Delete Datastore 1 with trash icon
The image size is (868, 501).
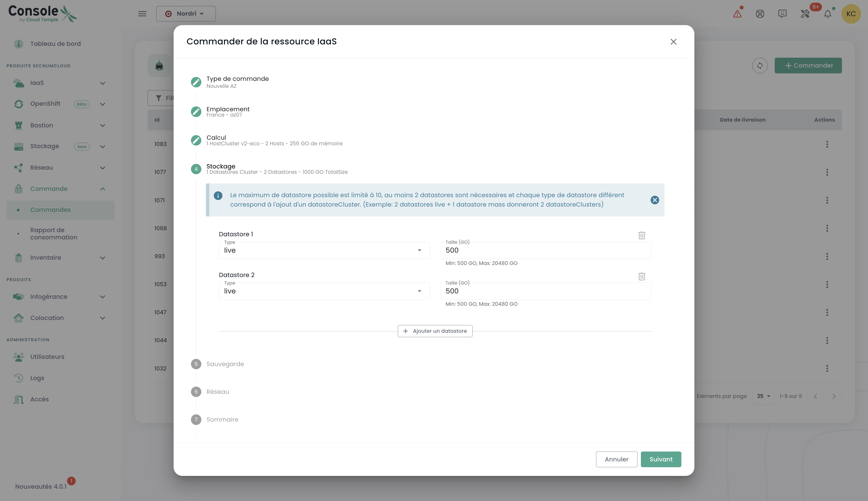coord(641,235)
